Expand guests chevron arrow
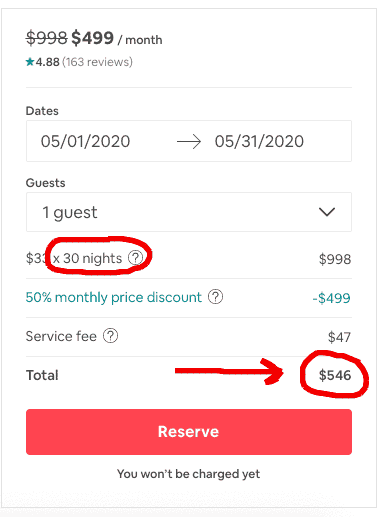 327,212
